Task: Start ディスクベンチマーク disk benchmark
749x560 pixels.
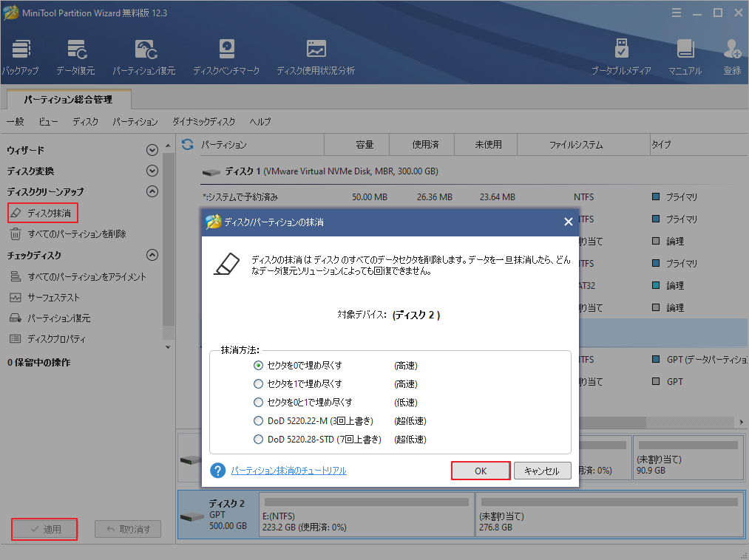Action: coord(226,58)
